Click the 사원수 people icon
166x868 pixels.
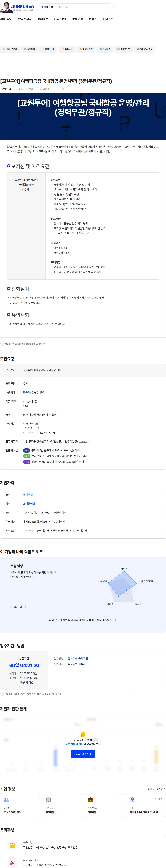(x=6, y=800)
